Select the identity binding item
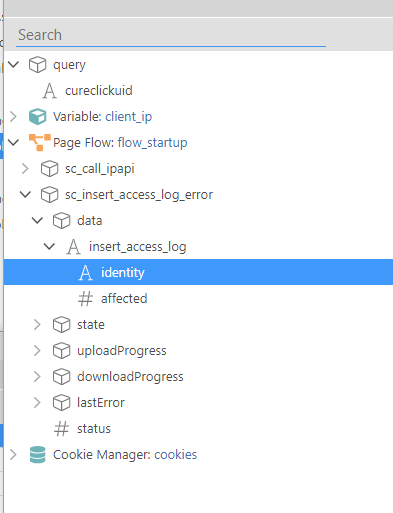This screenshot has width=393, height=513. pyautogui.click(x=198, y=272)
